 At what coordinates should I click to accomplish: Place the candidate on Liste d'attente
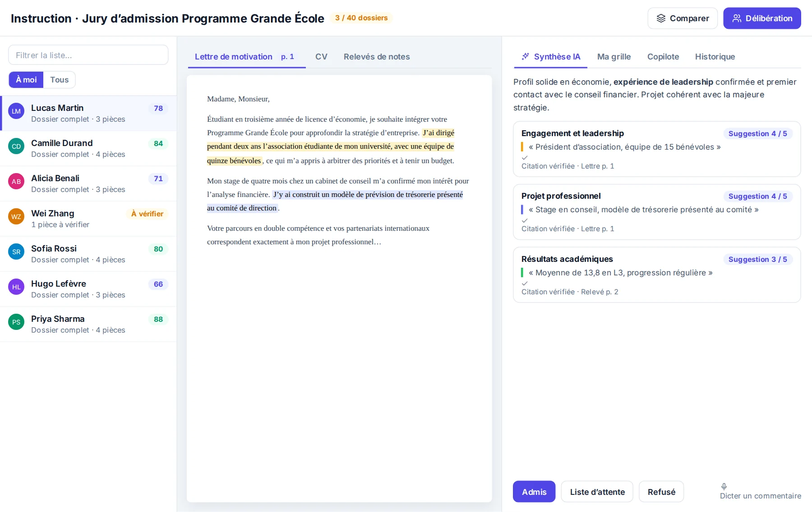point(597,492)
